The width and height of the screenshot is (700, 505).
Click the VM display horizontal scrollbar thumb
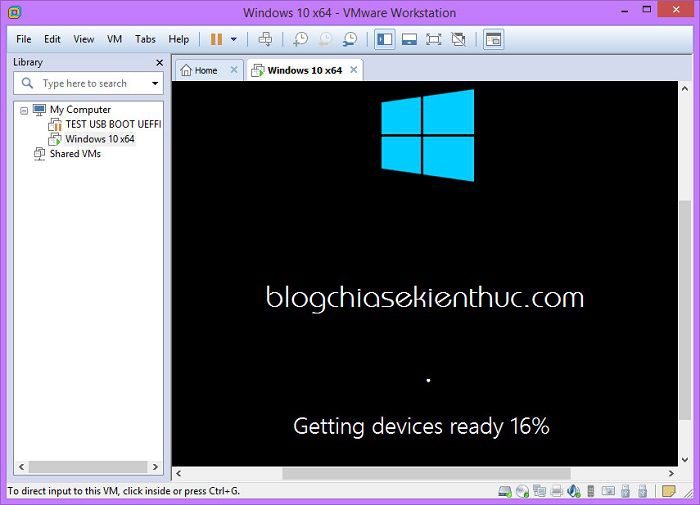426,473
